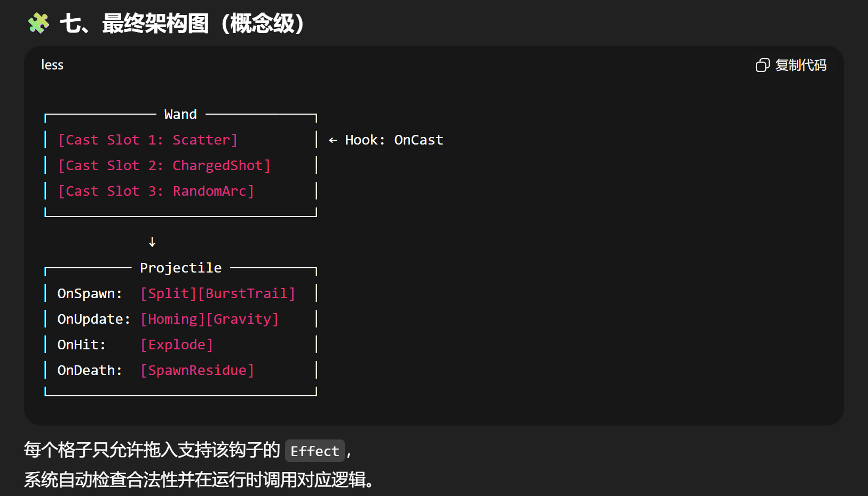
Task: Click the Hook: OnCast annotation
Action: 394,140
